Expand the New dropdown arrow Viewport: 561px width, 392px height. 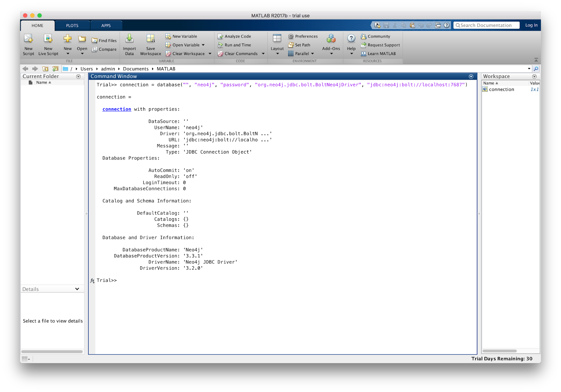click(68, 54)
